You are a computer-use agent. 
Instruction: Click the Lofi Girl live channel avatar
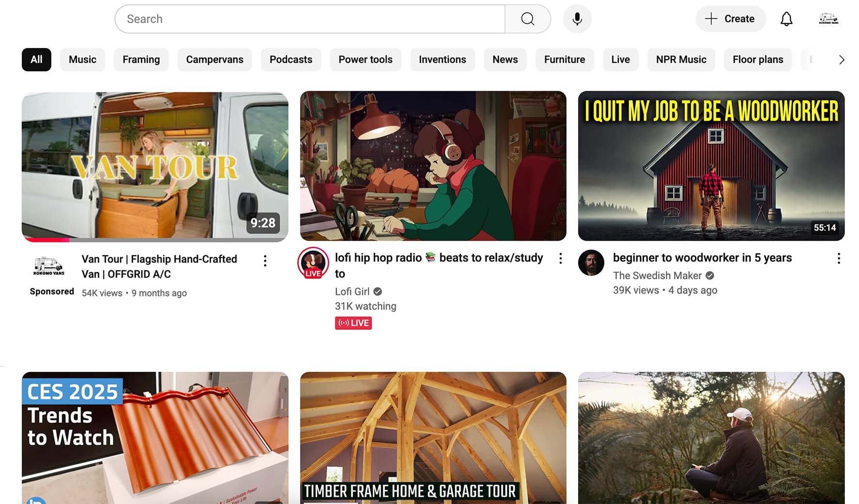coord(313,263)
